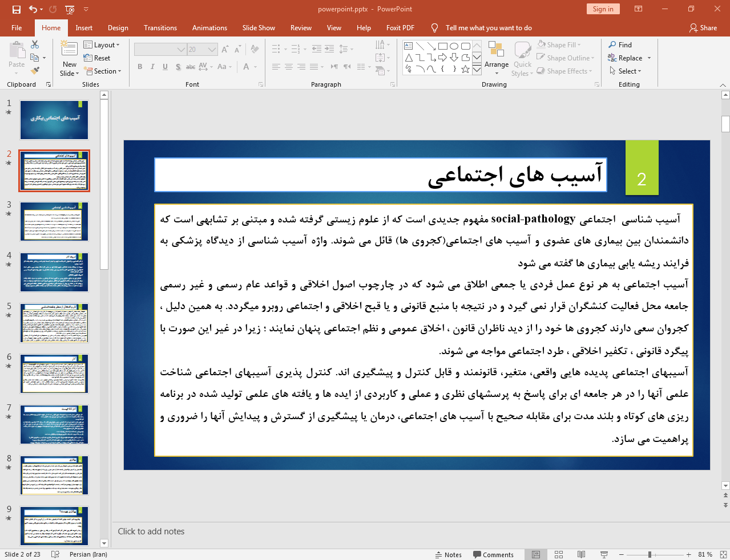Open the Layout dropdown

(x=102, y=45)
